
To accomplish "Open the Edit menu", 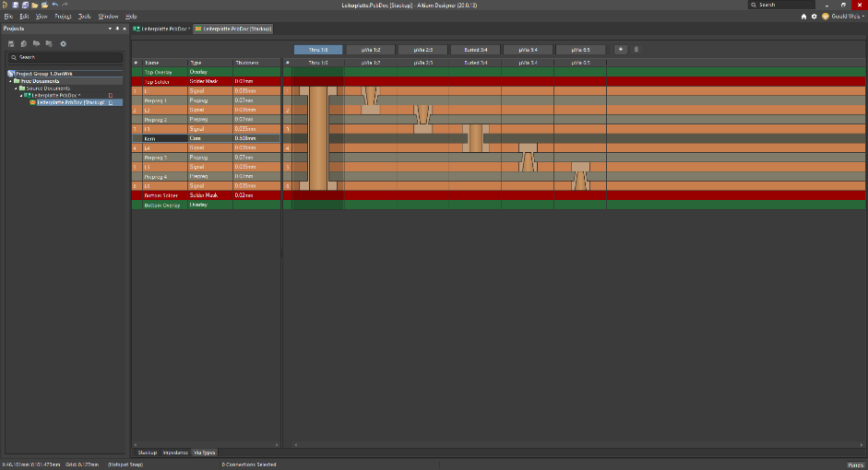I will [x=24, y=17].
